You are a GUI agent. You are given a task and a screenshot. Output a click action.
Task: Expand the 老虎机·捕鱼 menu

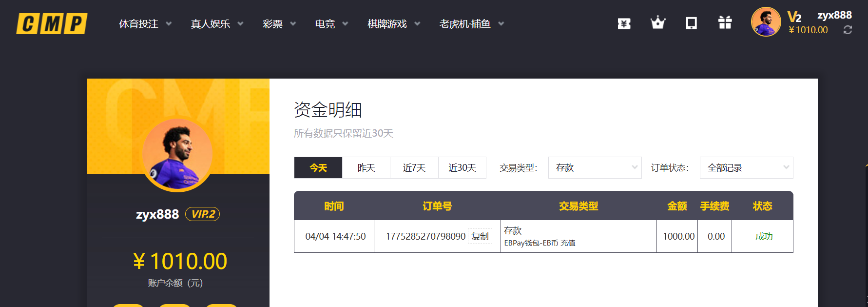(x=471, y=24)
